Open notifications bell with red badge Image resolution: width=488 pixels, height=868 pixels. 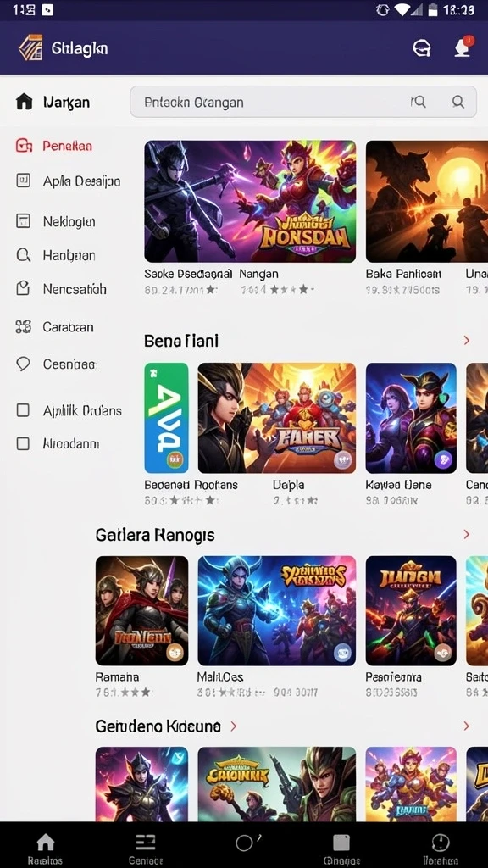tap(463, 47)
